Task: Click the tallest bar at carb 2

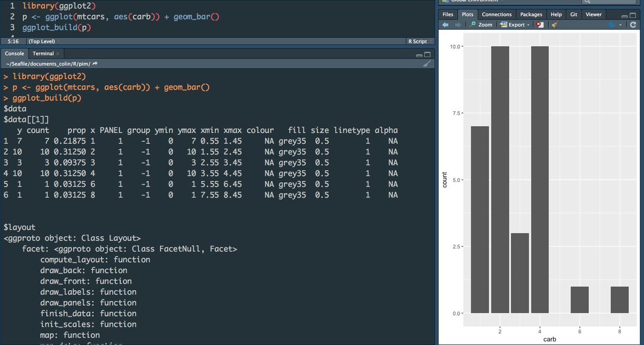Action: pyautogui.click(x=500, y=180)
